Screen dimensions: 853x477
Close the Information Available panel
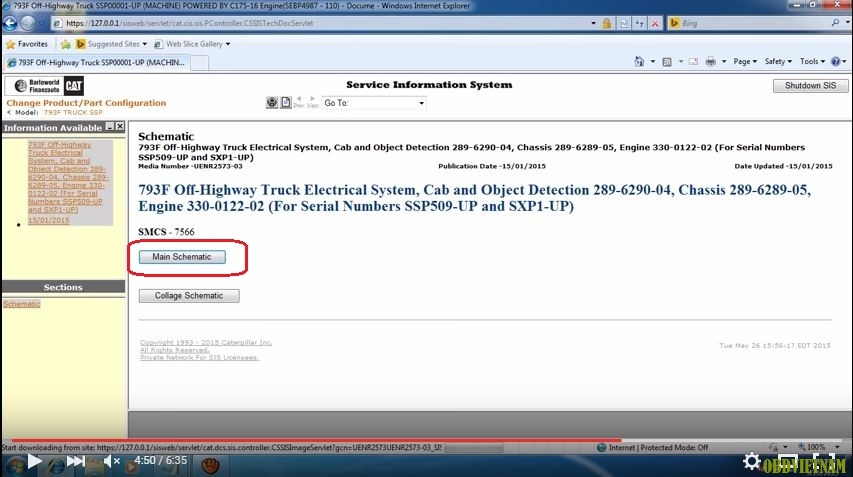point(120,127)
